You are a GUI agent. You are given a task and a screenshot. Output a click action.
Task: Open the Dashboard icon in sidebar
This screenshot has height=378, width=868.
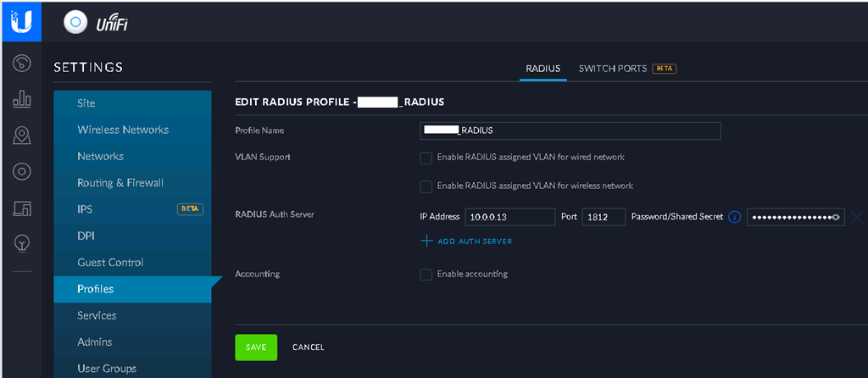pyautogui.click(x=22, y=64)
